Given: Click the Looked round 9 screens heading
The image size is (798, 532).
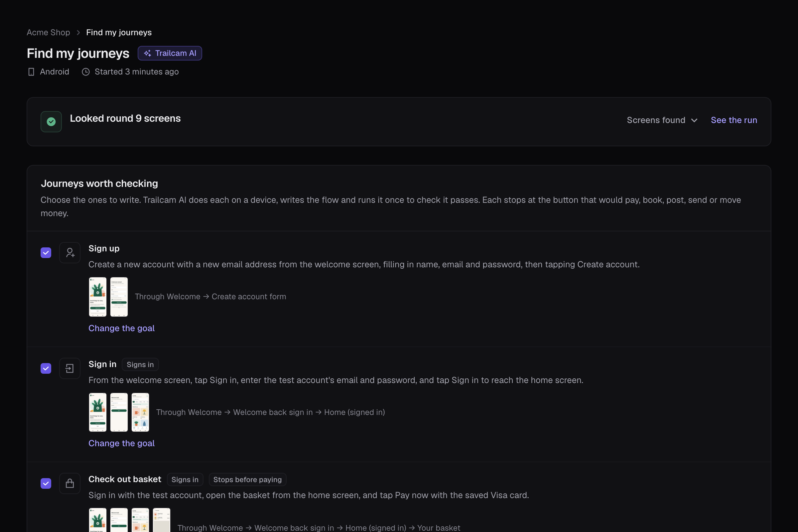Looking at the screenshot, I should tap(125, 118).
